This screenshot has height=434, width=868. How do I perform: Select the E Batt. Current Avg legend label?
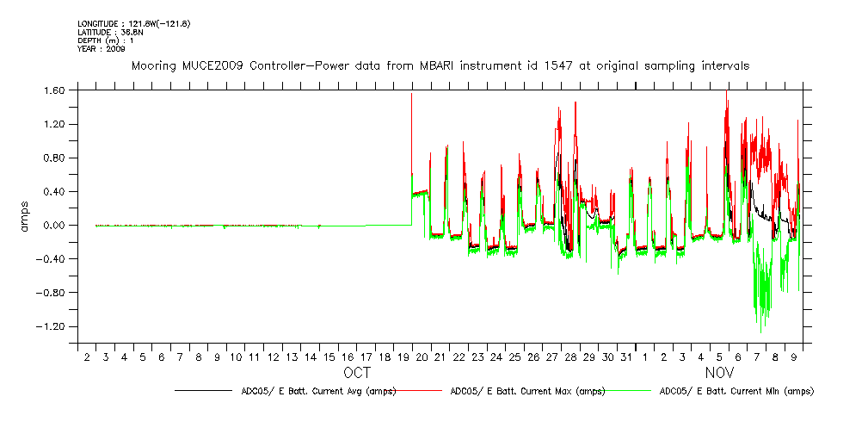tap(318, 391)
